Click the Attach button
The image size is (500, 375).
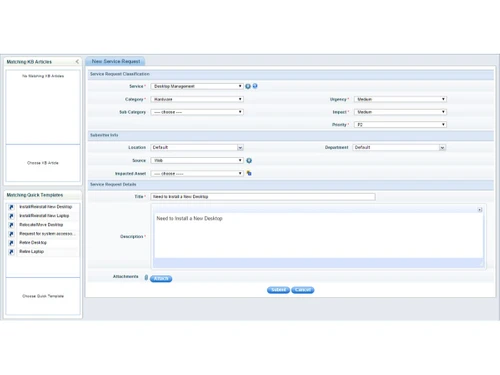click(161, 279)
